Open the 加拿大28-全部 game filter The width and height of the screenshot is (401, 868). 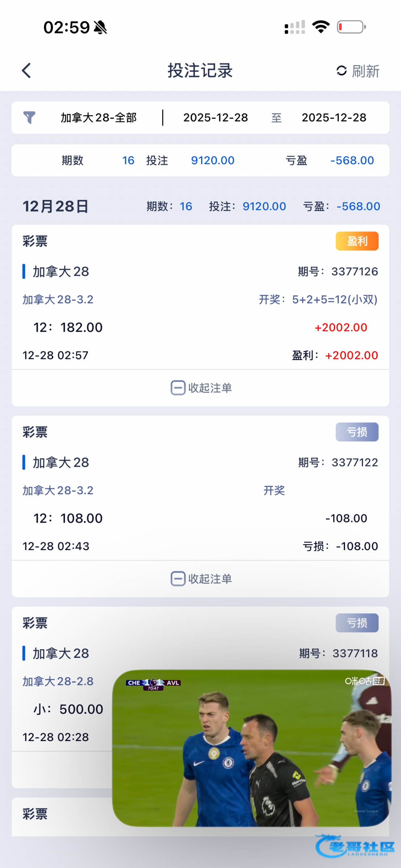pyautogui.click(x=98, y=118)
